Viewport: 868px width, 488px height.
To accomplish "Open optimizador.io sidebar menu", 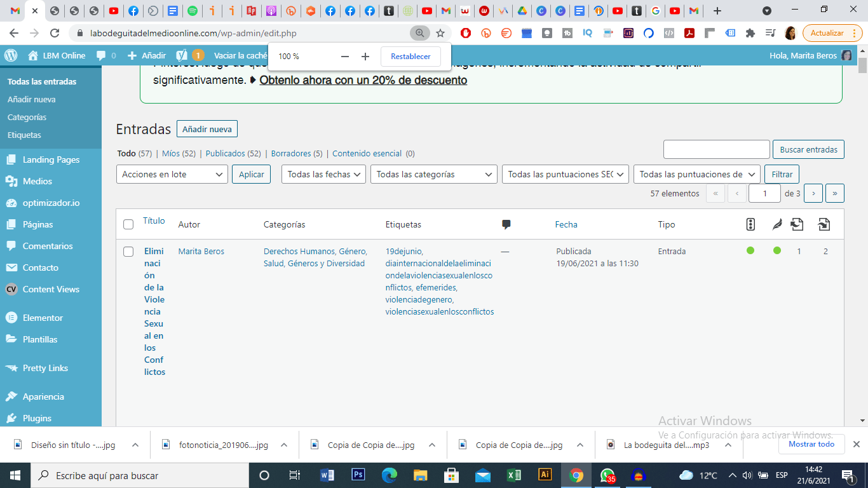I will coord(51,203).
